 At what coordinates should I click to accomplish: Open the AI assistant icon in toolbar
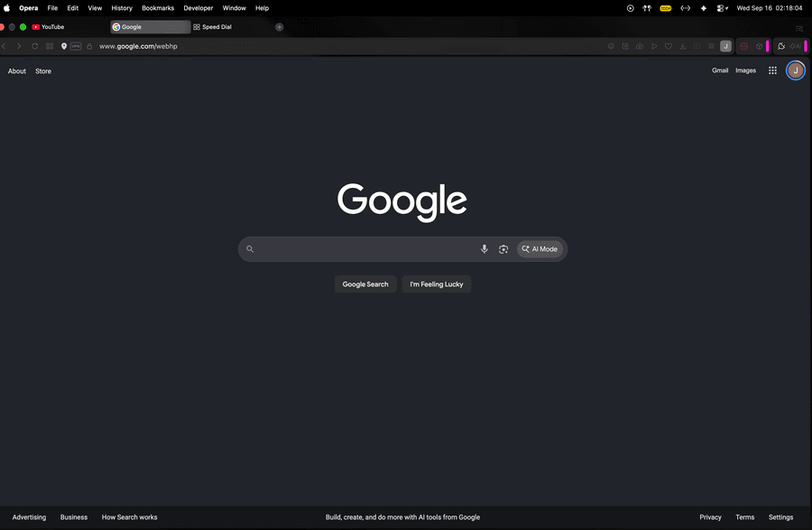[796, 46]
